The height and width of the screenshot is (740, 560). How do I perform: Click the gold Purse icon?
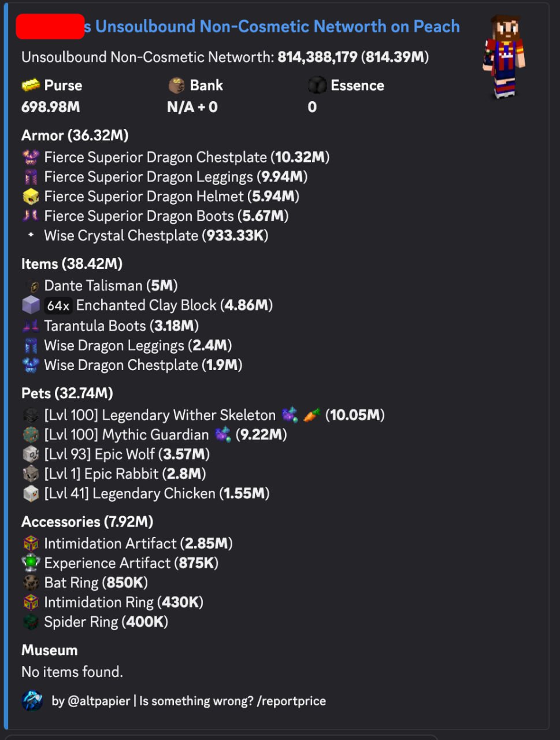pos(31,86)
